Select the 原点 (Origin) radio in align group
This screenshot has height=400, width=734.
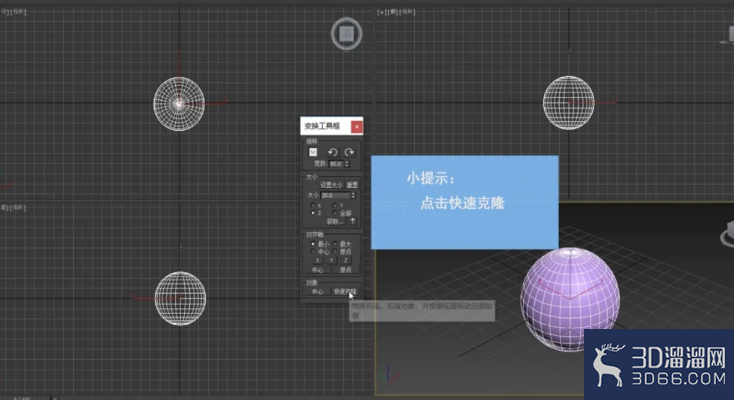click(x=335, y=252)
